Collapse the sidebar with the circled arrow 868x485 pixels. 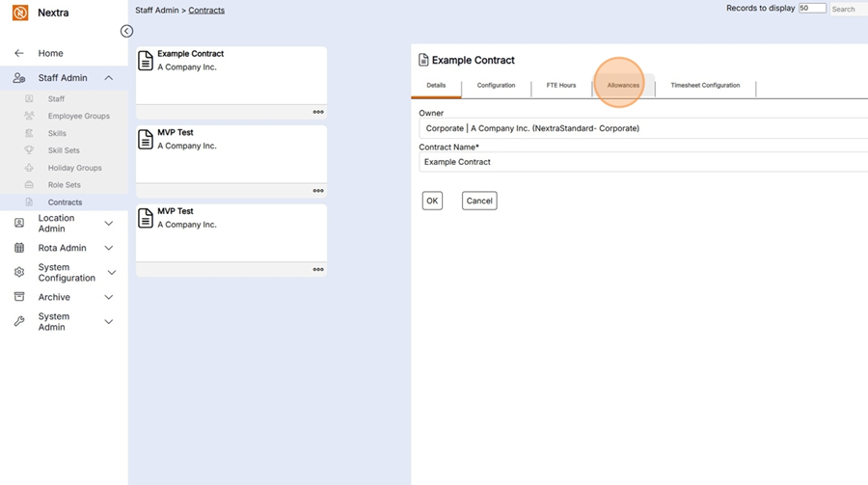tap(126, 31)
